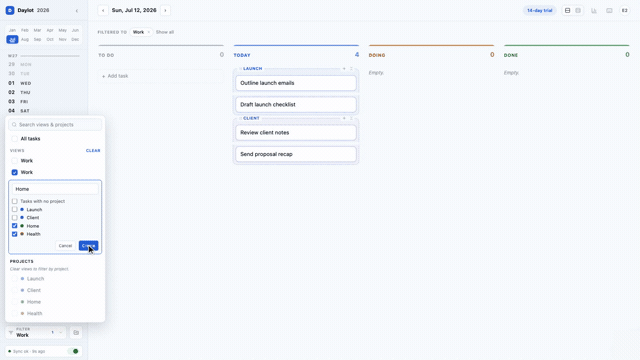Select Launch under Projects list
This screenshot has height=360, width=640.
click(x=15, y=279)
